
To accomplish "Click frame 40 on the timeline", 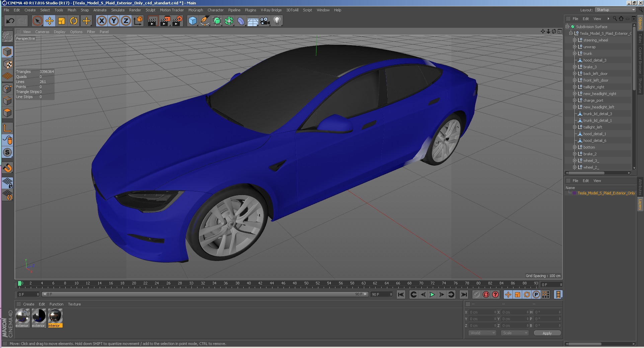I will click(249, 284).
